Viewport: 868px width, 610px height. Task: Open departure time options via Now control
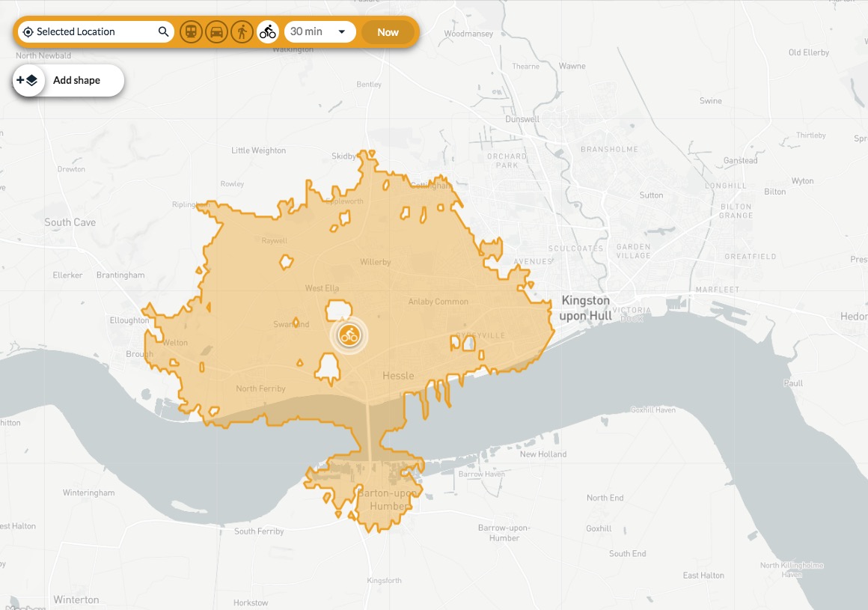pyautogui.click(x=388, y=31)
